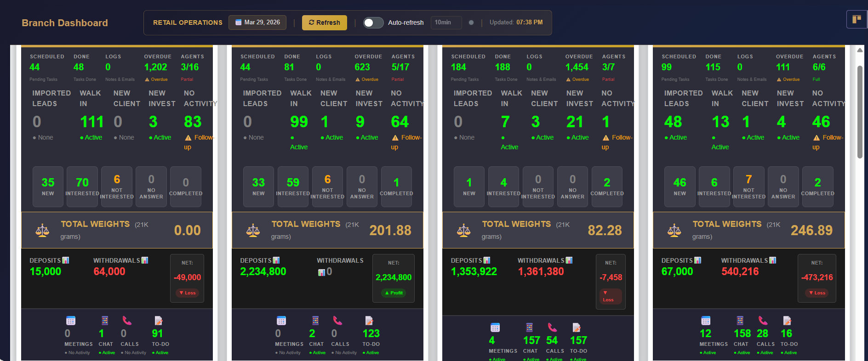868x361 pixels.
Task: Click the Deposits chart icon above 67,000
Action: [x=697, y=260]
